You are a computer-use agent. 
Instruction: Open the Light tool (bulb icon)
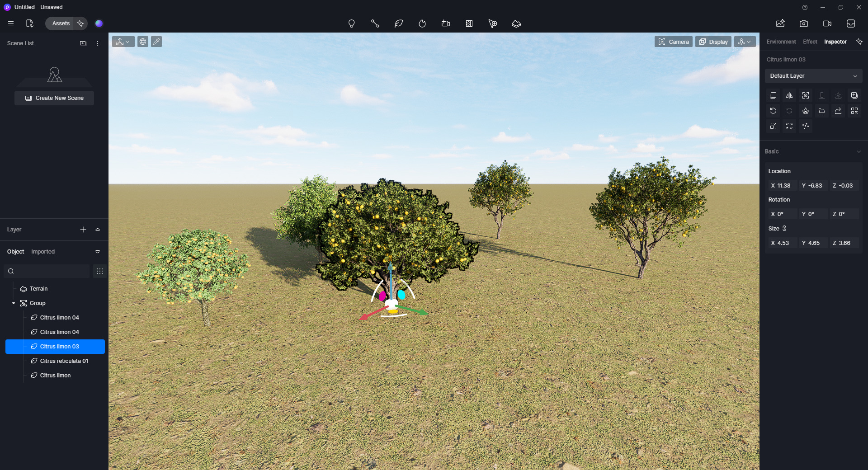[351, 23]
